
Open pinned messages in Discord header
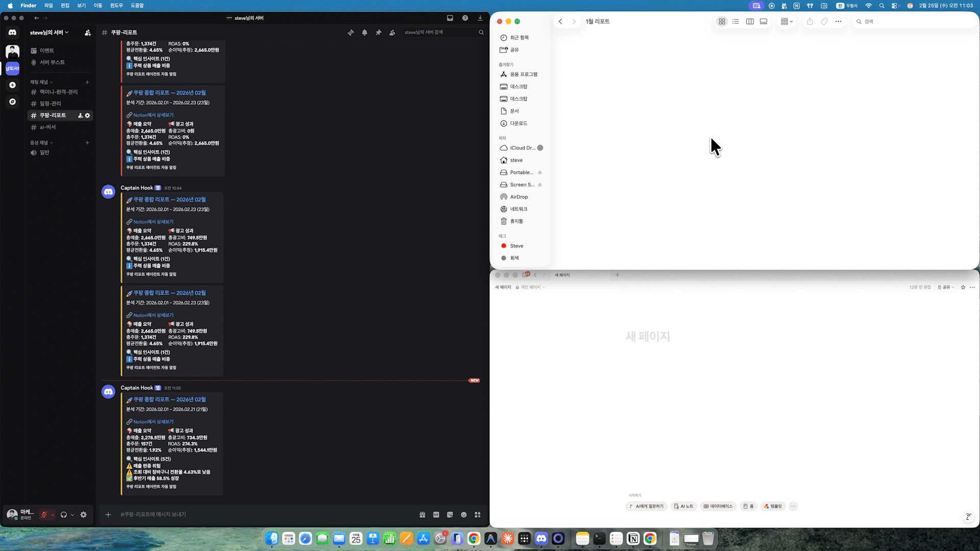[378, 32]
